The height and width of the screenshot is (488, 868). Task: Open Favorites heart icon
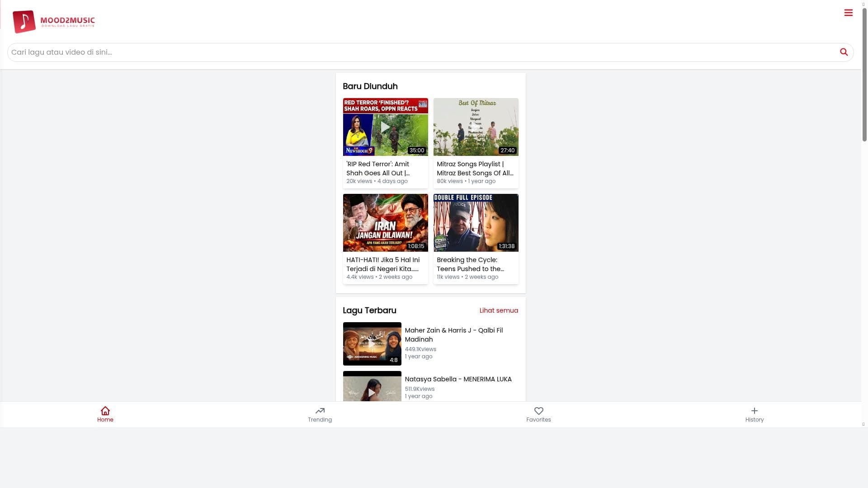[538, 411]
